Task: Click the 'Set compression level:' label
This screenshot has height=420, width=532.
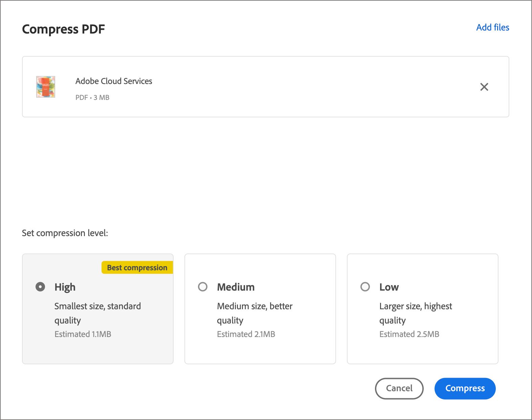Action: [65, 233]
